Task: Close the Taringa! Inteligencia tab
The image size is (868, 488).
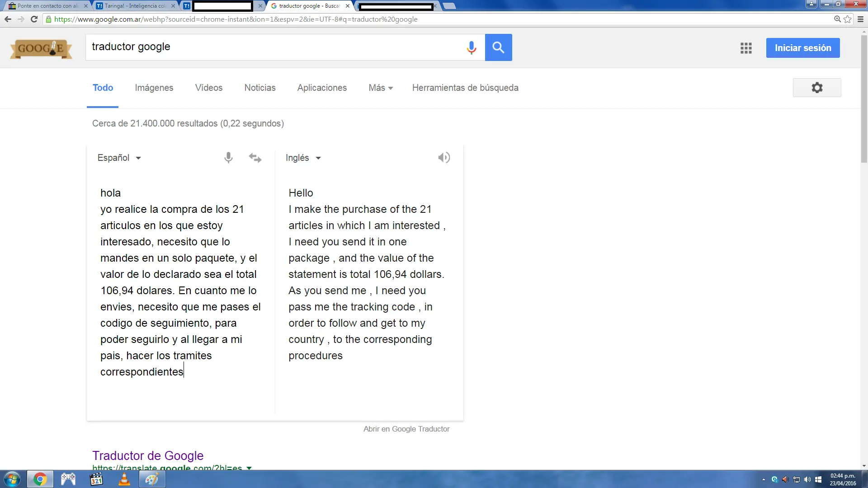Action: pos(173,6)
